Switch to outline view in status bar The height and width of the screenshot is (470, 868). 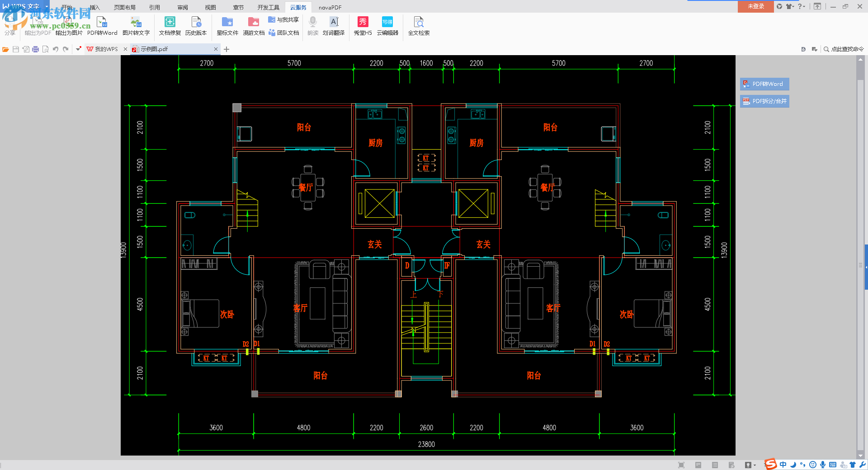(715, 465)
